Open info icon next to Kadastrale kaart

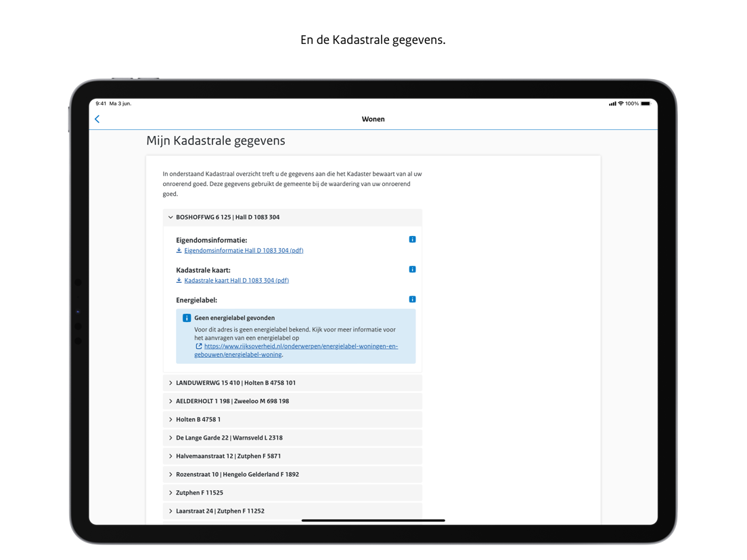(x=413, y=270)
